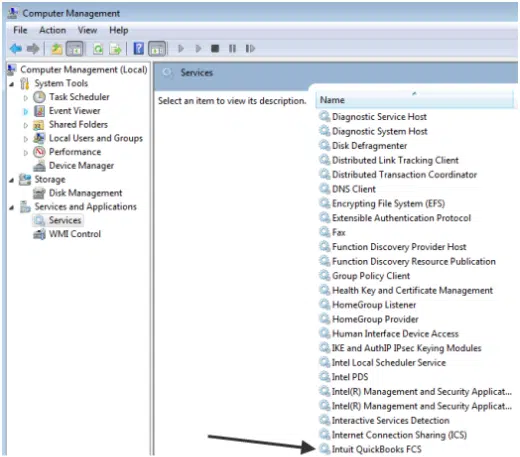Select Intel PDS service
The image size is (520, 457).
coord(350,377)
